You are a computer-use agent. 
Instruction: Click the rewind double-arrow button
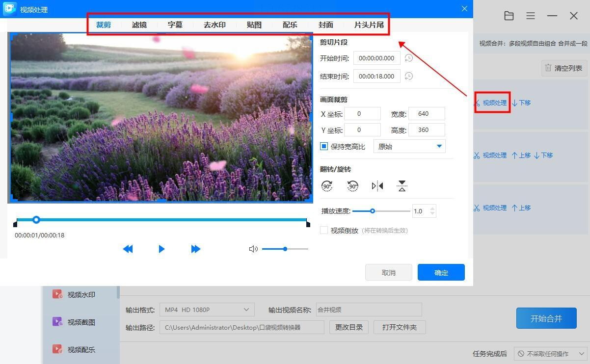click(128, 249)
